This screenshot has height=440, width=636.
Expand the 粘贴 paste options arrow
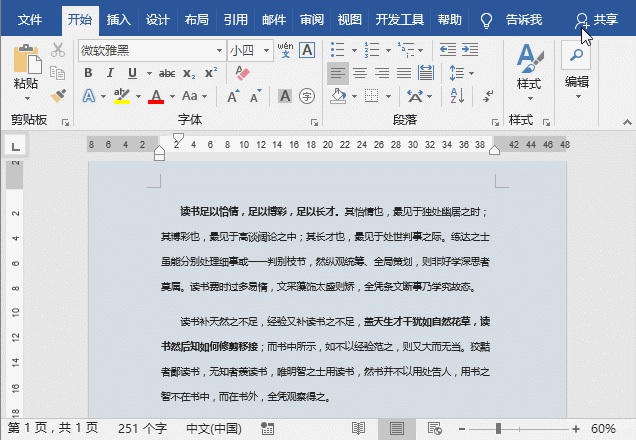pos(26,99)
